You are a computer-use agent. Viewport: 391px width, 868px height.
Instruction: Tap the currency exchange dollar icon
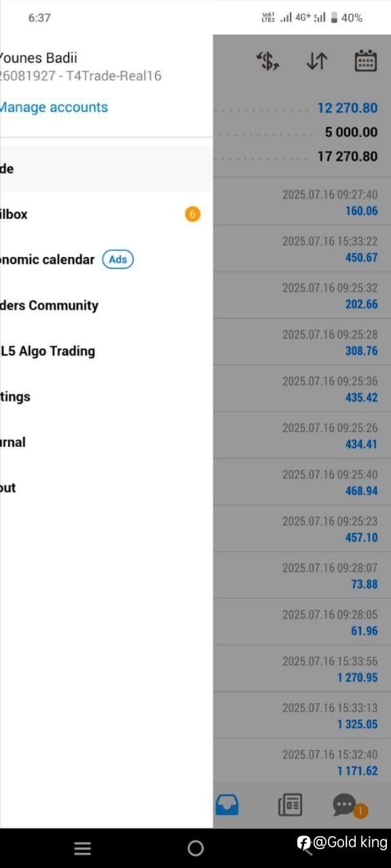[268, 61]
